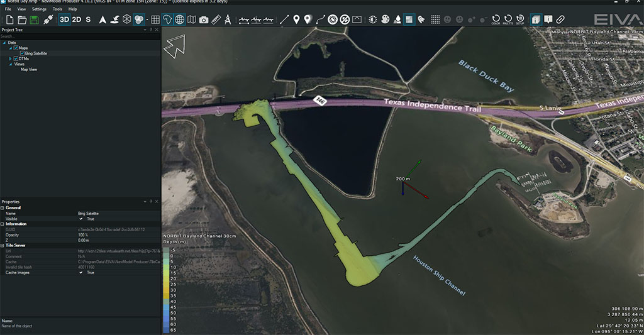The height and width of the screenshot is (335, 644).
Task: Uncheck the Bing Satellite layer checkbox
Action: 22,53
